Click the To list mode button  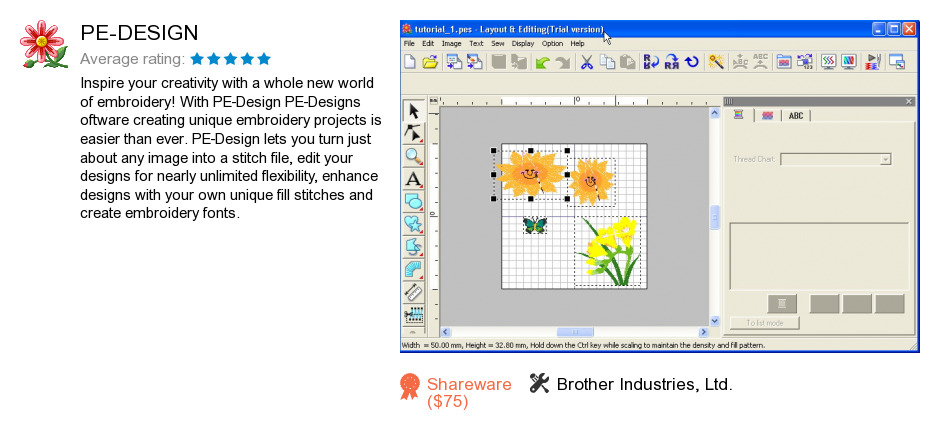764,323
